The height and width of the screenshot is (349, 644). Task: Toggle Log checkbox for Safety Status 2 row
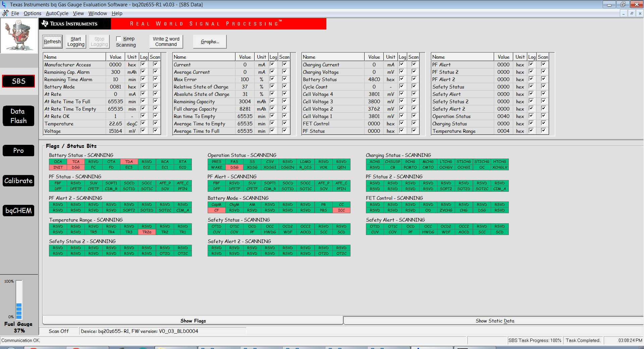[531, 101]
